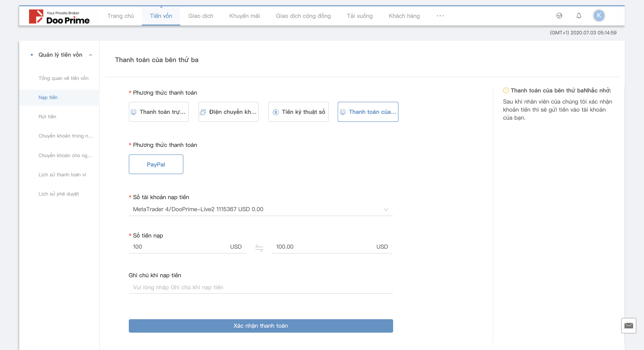Click the Doo Prime logo

(x=59, y=17)
